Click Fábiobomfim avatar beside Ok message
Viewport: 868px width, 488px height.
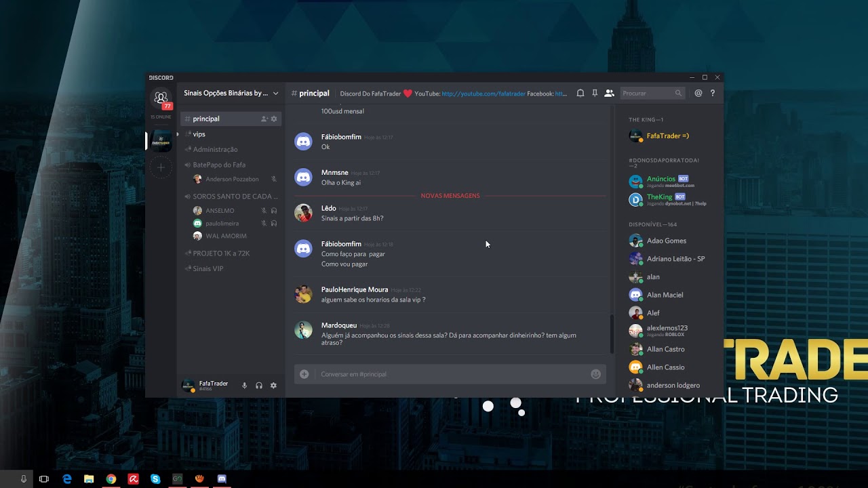303,141
